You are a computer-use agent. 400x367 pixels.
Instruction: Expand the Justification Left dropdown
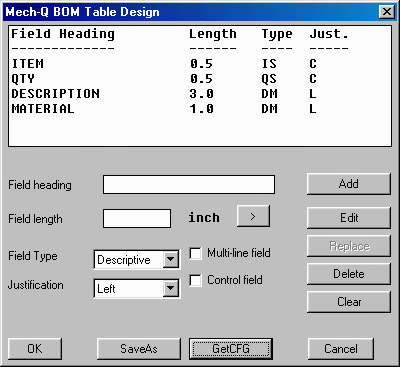coord(137,288)
